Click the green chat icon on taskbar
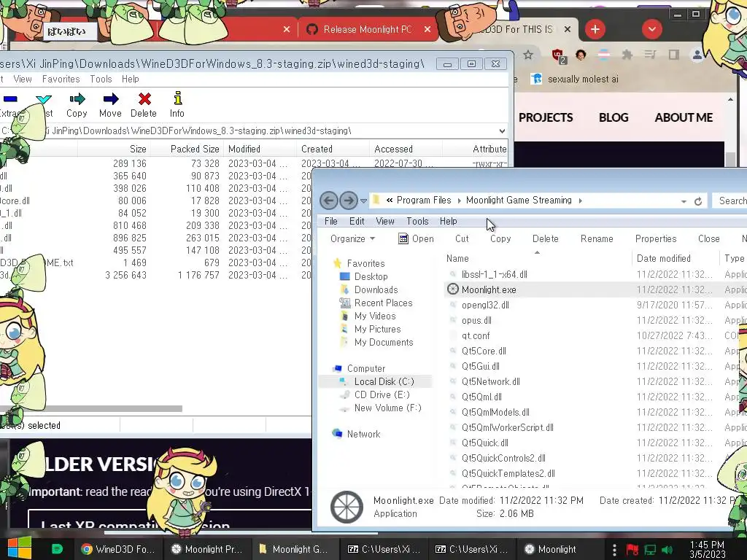Image resolution: width=747 pixels, height=560 pixels. coord(57,549)
